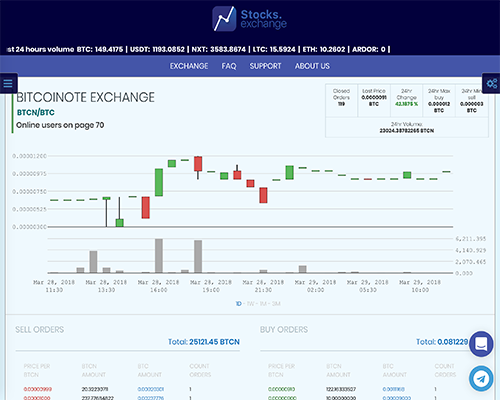Viewport: 500px width, 400px height.
Task: Open the Telegram channel button
Action: (481, 379)
